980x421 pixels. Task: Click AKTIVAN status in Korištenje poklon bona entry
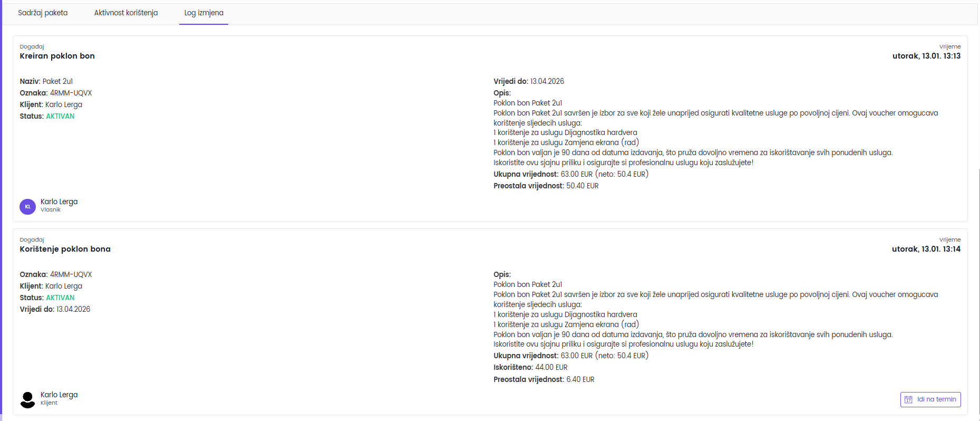[60, 298]
